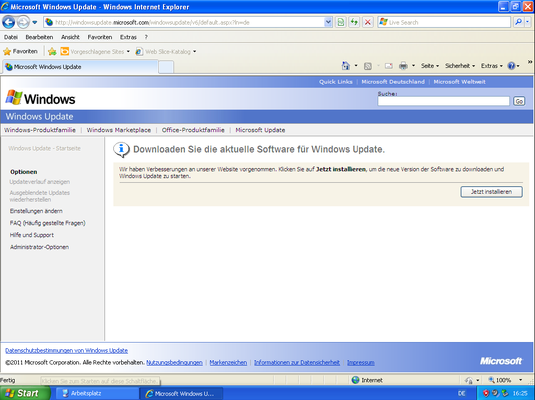Click the Live Search input box

(444, 23)
